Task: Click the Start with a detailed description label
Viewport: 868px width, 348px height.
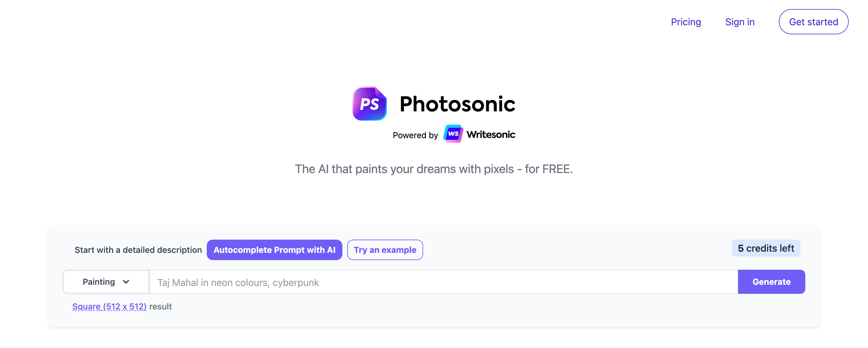Action: point(138,250)
